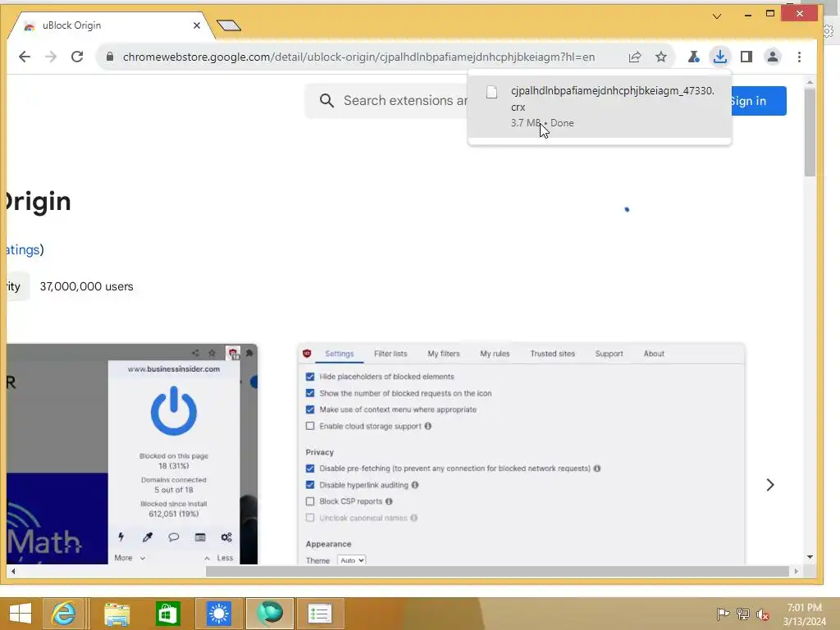Toggle the downloads toolbar icon

(720, 57)
